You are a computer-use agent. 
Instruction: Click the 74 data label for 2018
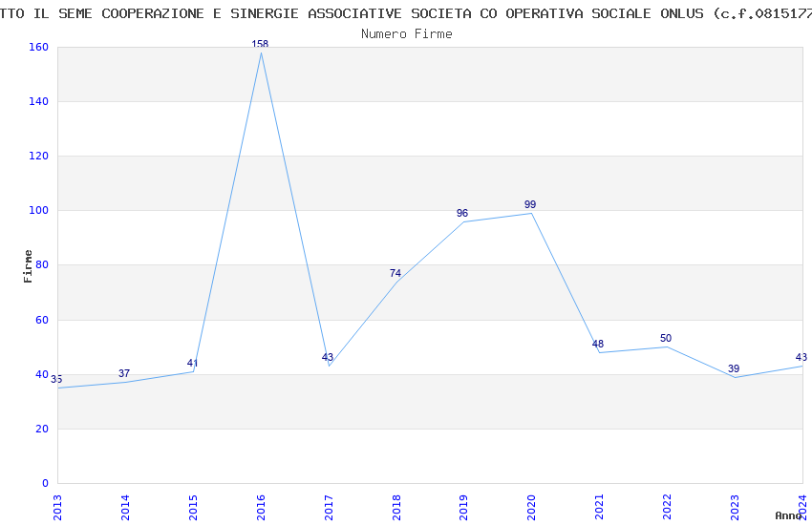[395, 273]
